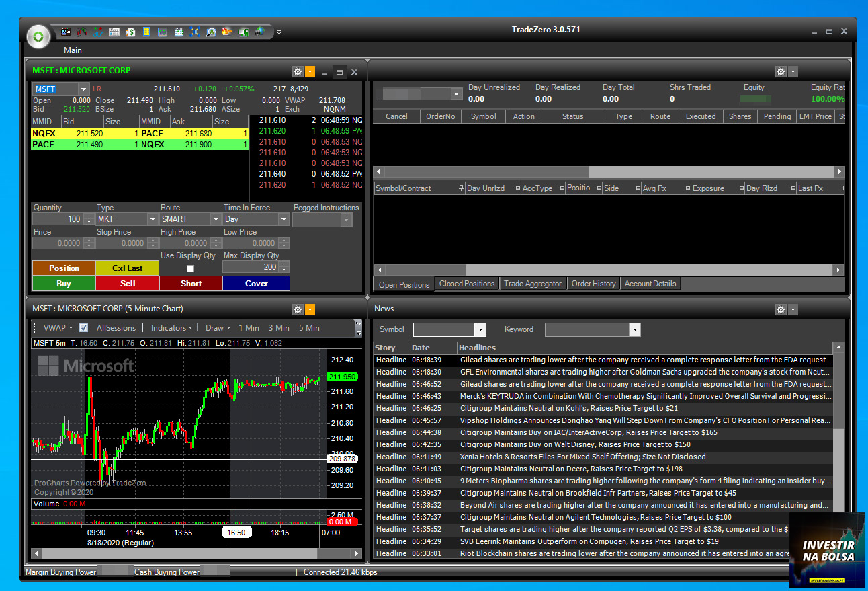This screenshot has height=591, width=868.
Task: Click the blue list layout toolbar icon
Action: pos(179,32)
